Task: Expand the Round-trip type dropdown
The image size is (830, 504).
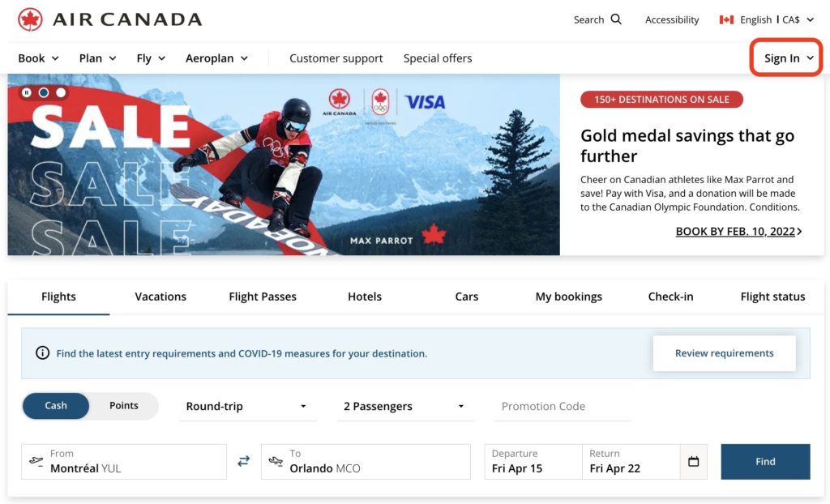Action: pos(247,406)
